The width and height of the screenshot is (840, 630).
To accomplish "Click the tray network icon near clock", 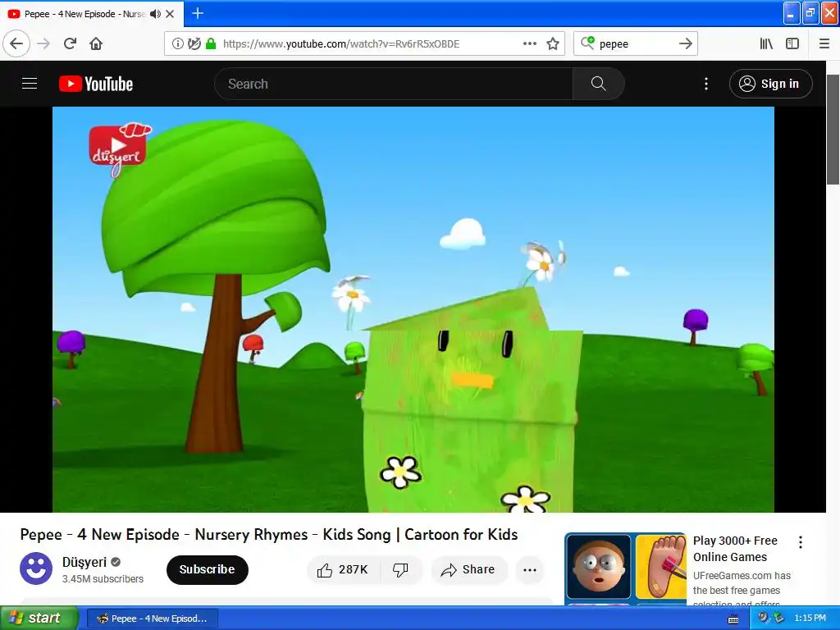I will click(778, 618).
